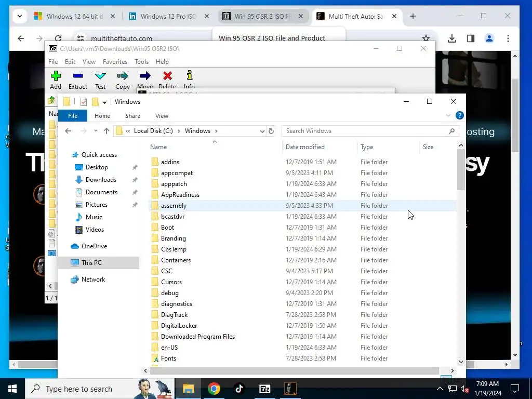Click the Search Windows field
The height and width of the screenshot is (399, 532).
(370, 131)
